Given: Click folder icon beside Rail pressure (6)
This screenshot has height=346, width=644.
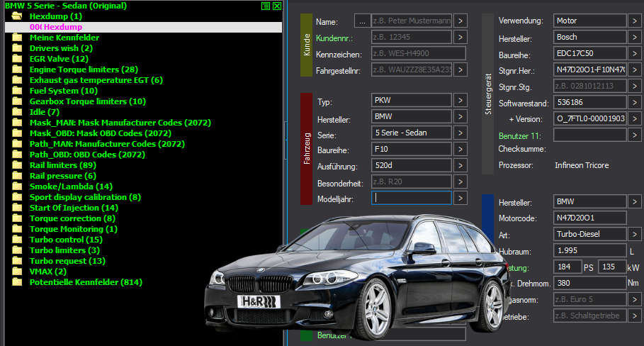Looking at the screenshot, I should [17, 176].
